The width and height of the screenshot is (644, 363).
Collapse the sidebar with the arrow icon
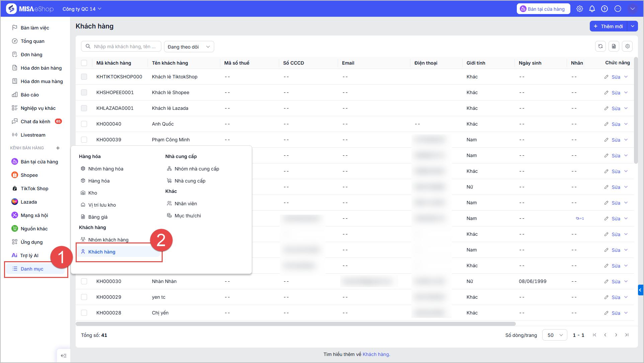[64, 356]
